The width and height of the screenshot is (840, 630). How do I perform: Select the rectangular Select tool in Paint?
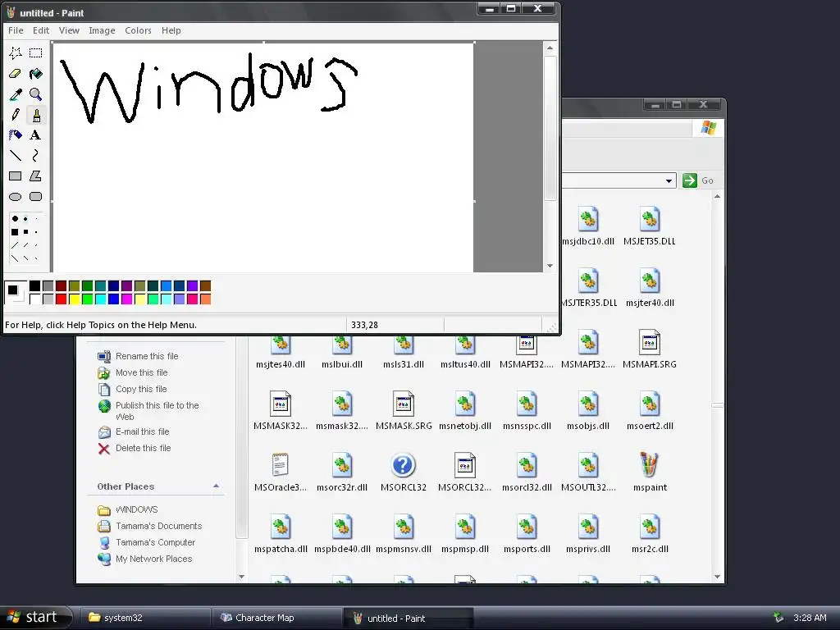[x=36, y=52]
